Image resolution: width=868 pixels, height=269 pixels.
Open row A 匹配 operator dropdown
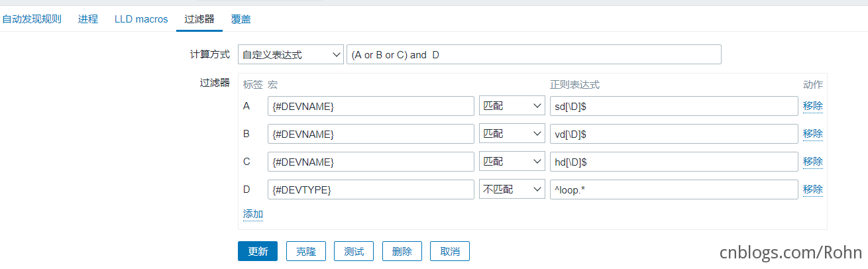tap(512, 106)
